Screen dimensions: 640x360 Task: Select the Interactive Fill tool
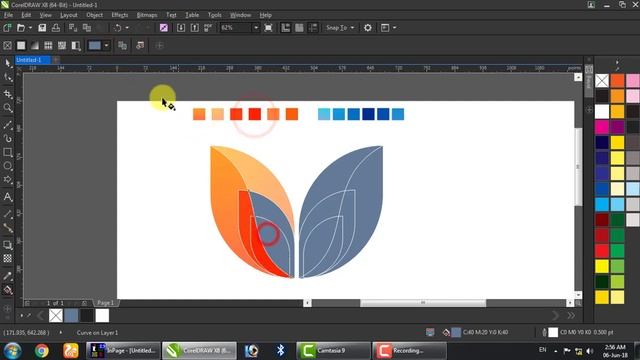click(7, 290)
